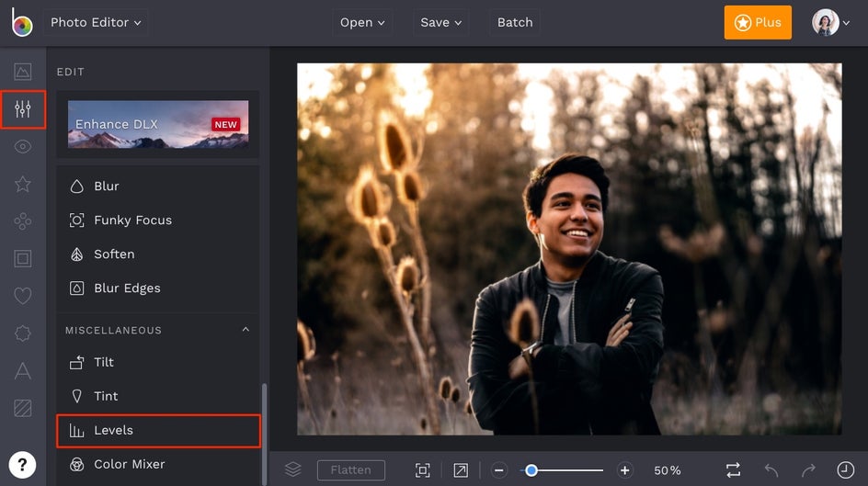The width and height of the screenshot is (868, 486).
Task: Click the Layers stack icon
Action: point(292,469)
